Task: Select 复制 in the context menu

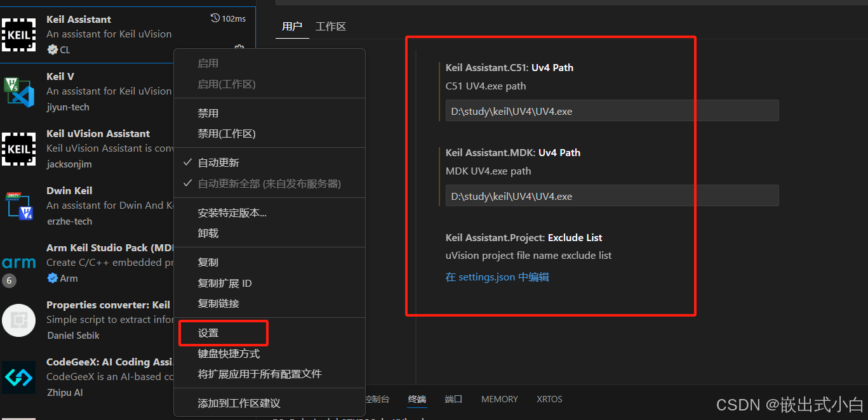Action: point(269,262)
